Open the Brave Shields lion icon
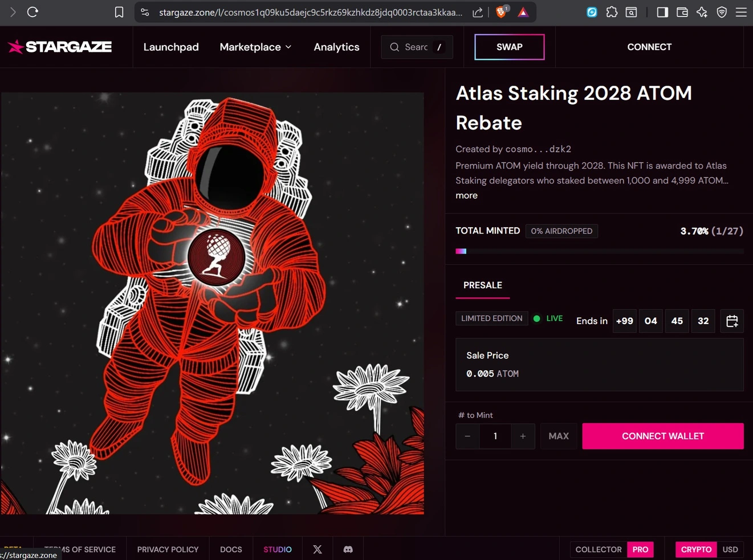Viewport: 753px width, 560px height. click(x=501, y=12)
